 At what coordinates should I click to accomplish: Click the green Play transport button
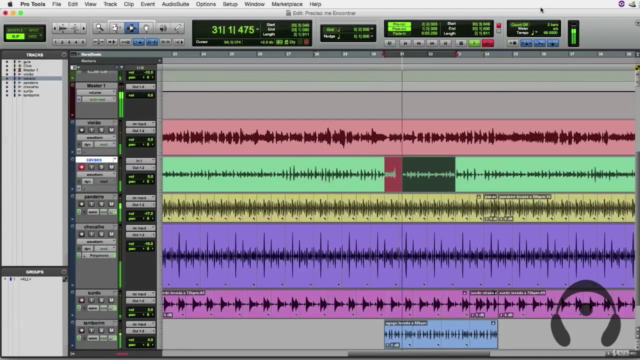(x=474, y=43)
